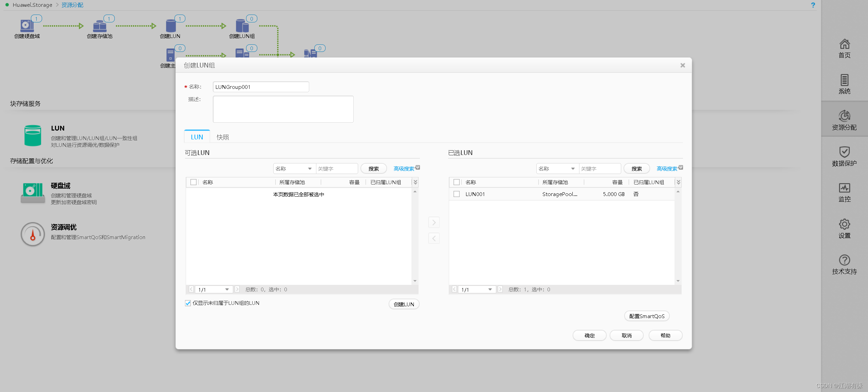The image size is (868, 392).
Task: Click 搜索 button in 可选LUN panel
Action: point(373,169)
